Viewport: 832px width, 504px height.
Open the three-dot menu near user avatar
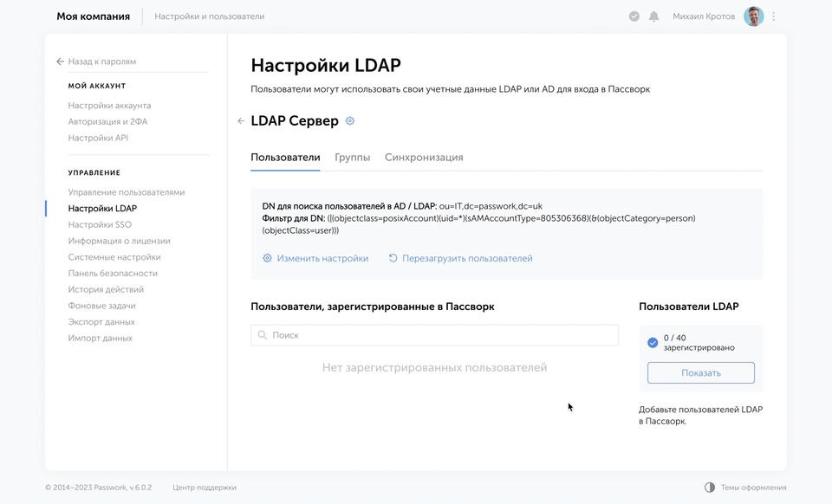[774, 16]
